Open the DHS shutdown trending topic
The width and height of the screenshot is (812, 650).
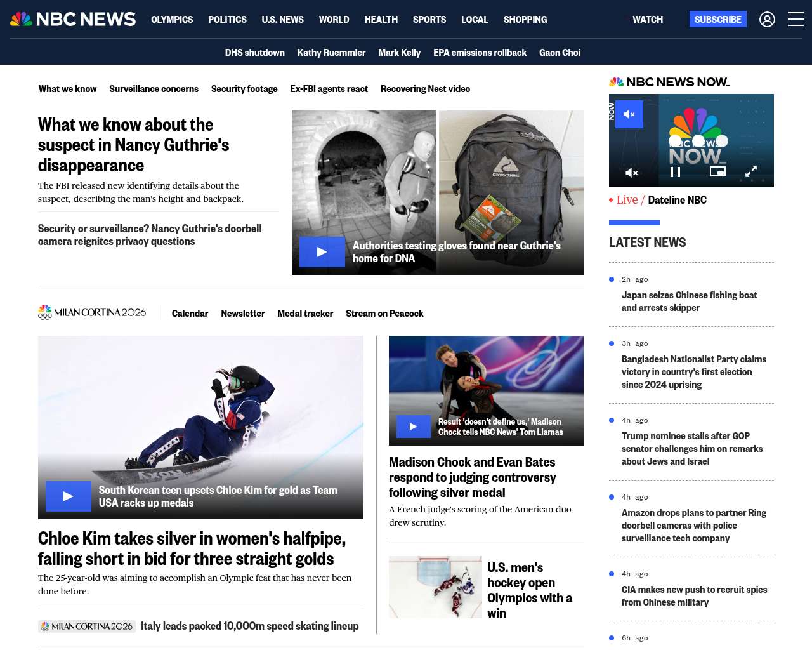click(x=254, y=53)
